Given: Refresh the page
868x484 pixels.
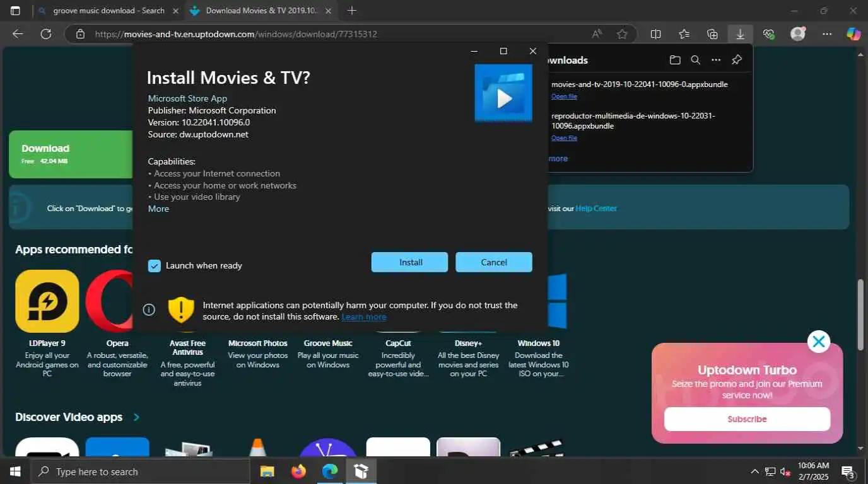Looking at the screenshot, I should coord(45,34).
